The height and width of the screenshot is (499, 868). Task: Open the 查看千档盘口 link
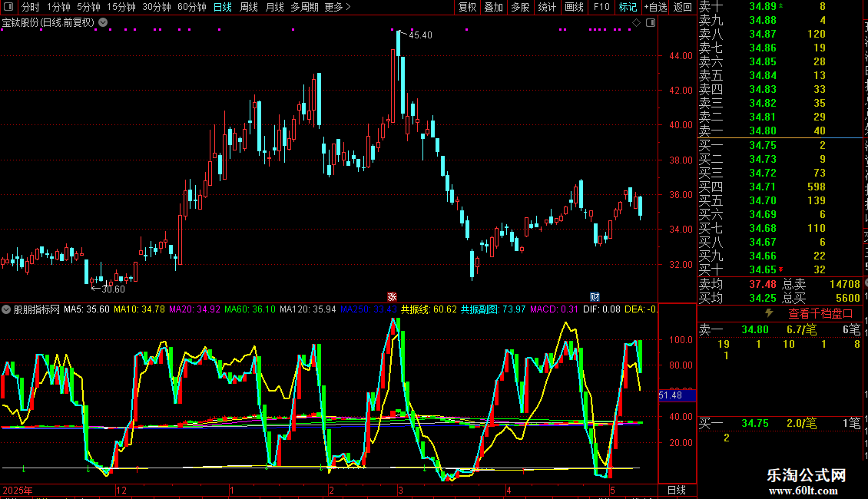point(820,314)
